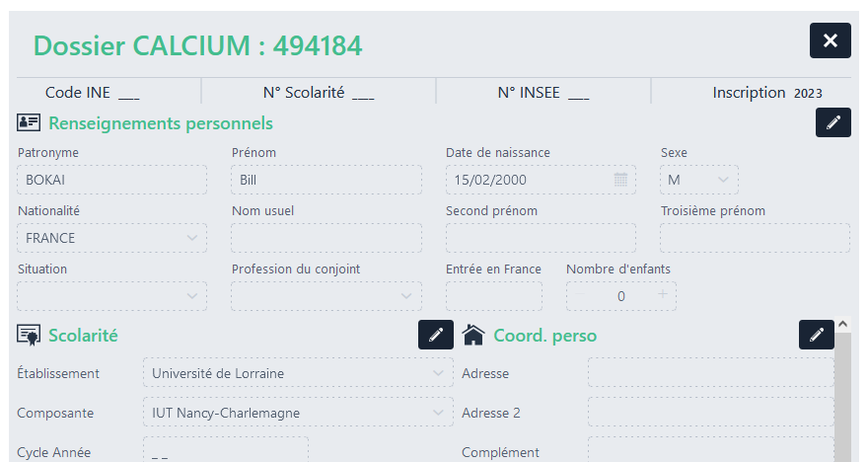Increase Nombre d'enfants with plus button
The height and width of the screenshot is (462, 868).
click(662, 295)
